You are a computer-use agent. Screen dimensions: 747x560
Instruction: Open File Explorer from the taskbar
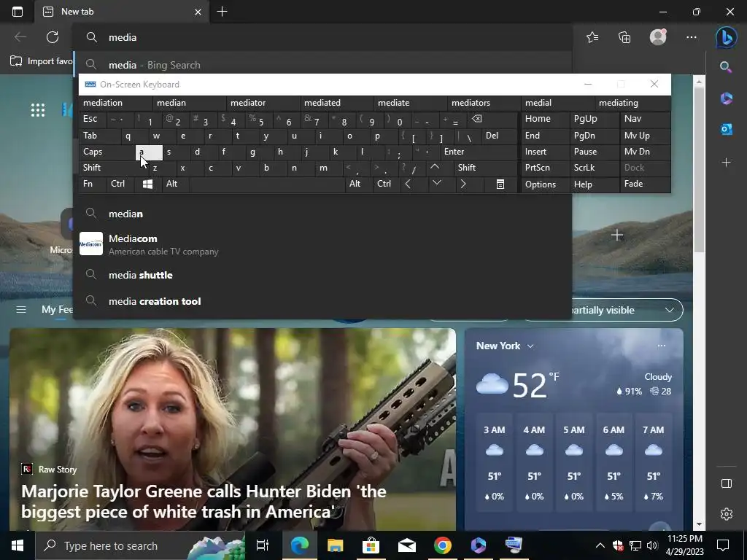coord(336,545)
